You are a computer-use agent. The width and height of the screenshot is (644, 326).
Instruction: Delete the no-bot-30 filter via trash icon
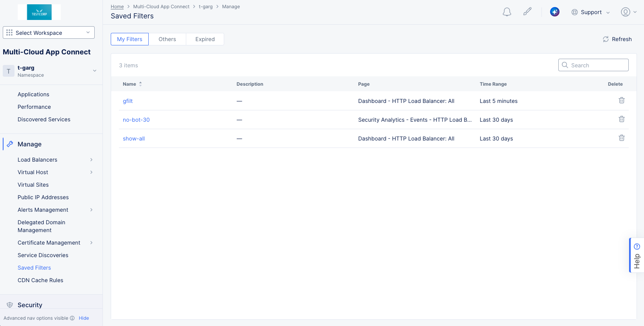pyautogui.click(x=621, y=119)
